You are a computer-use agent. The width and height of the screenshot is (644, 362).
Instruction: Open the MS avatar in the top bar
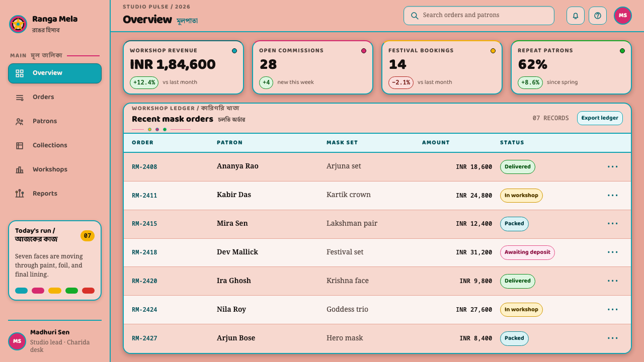pyautogui.click(x=623, y=16)
